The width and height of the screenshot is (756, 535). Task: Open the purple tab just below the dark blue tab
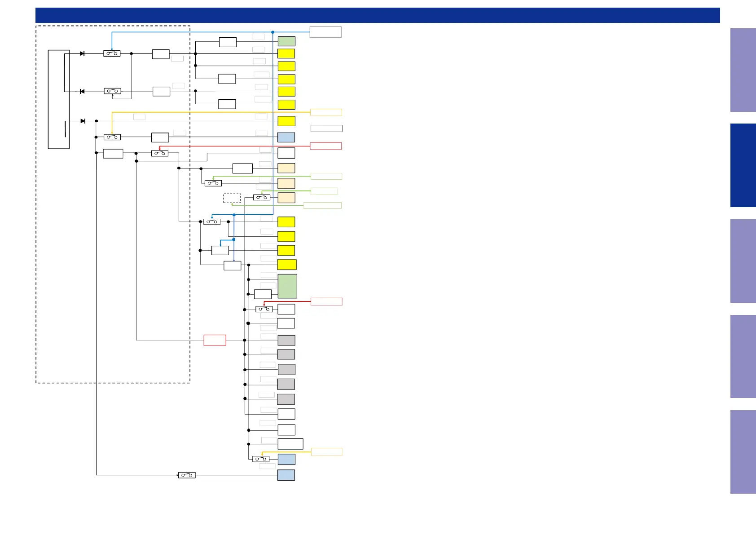tap(743, 261)
